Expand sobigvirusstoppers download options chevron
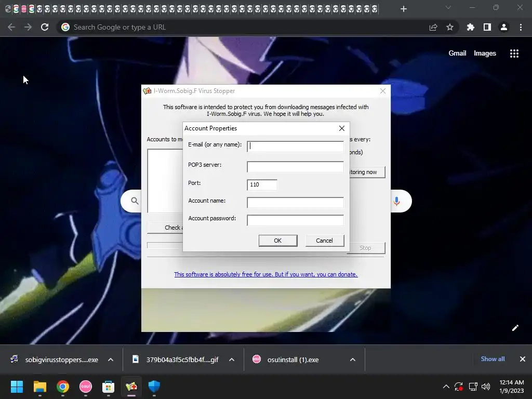532x399 pixels. pos(111,360)
